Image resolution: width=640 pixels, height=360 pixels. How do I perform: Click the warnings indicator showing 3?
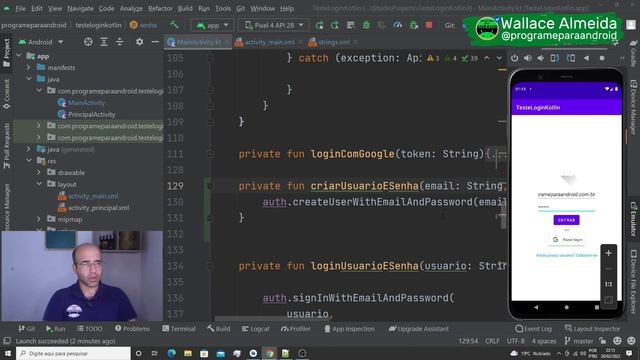(433, 58)
